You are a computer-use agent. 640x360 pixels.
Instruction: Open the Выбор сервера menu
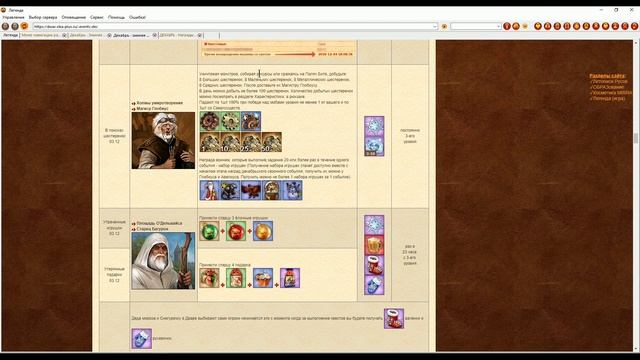[43, 18]
